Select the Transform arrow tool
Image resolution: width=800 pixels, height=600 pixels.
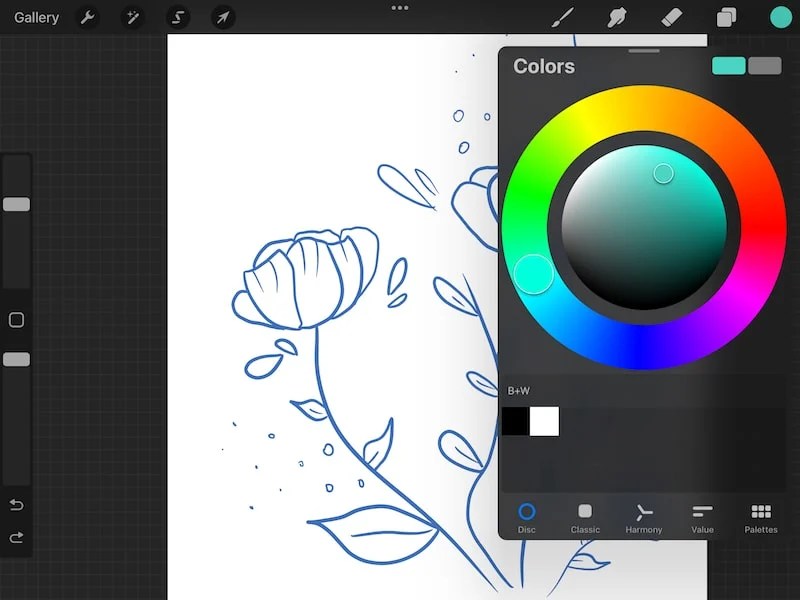(x=223, y=17)
